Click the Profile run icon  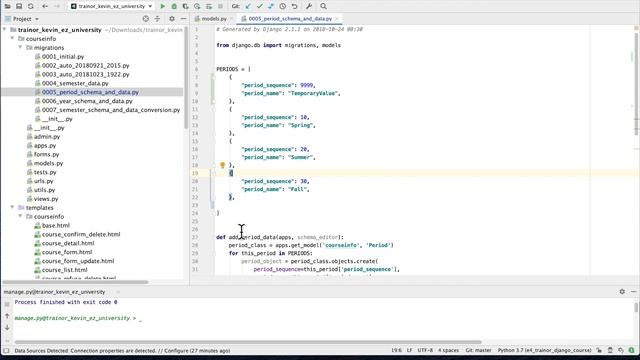tap(197, 6)
